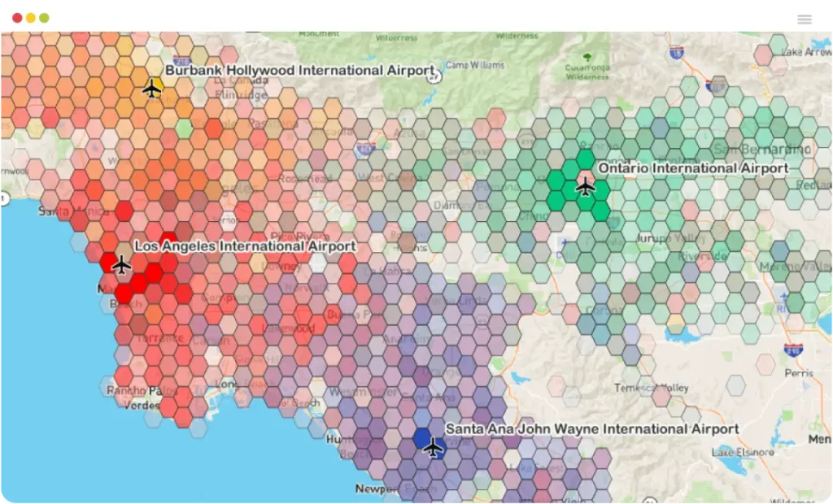Screen dimensions: 833x504
Task: Click the "Westminster" city label
Action: 363,393
